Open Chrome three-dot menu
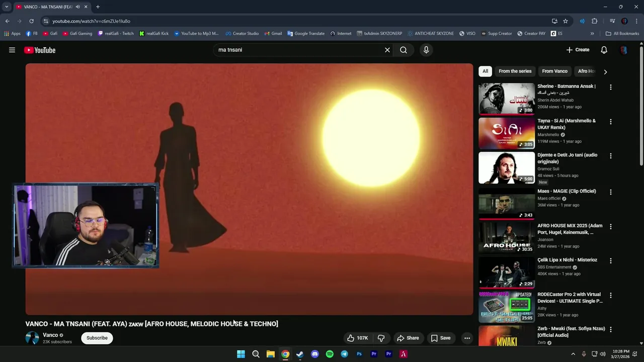Screen dimensions: 644x362 point(637,21)
